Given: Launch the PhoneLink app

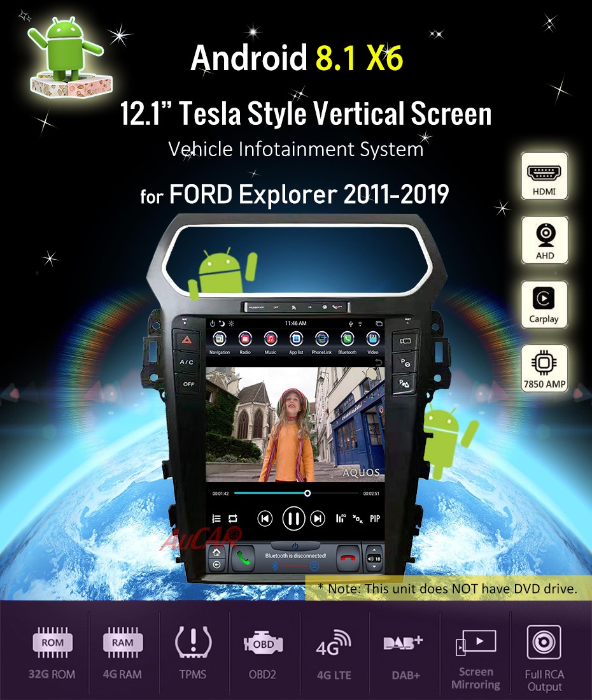Looking at the screenshot, I should coord(321,343).
